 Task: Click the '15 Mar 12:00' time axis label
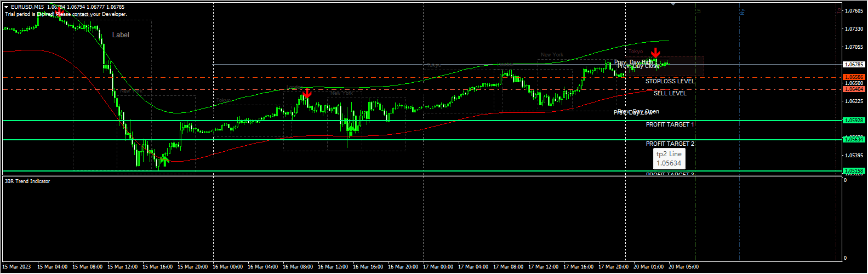pos(123,267)
